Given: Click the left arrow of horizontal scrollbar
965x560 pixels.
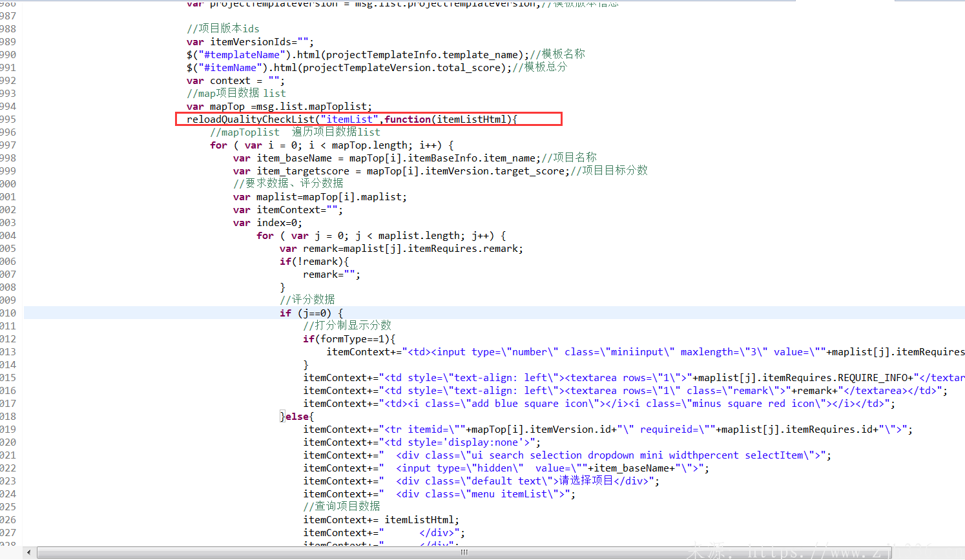Looking at the screenshot, I should click(29, 553).
